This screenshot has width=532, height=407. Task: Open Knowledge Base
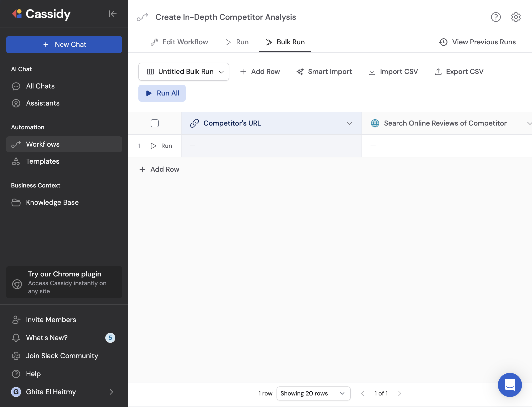pyautogui.click(x=64, y=202)
